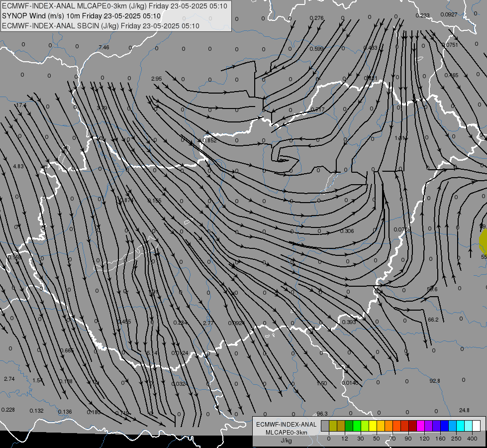
Task: Click the 'J/kg' unit label in legend
Action: point(286,441)
